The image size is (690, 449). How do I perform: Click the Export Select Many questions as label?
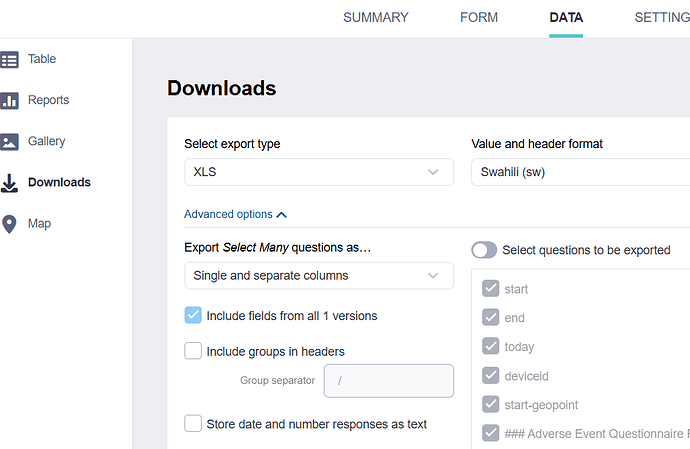coord(278,248)
